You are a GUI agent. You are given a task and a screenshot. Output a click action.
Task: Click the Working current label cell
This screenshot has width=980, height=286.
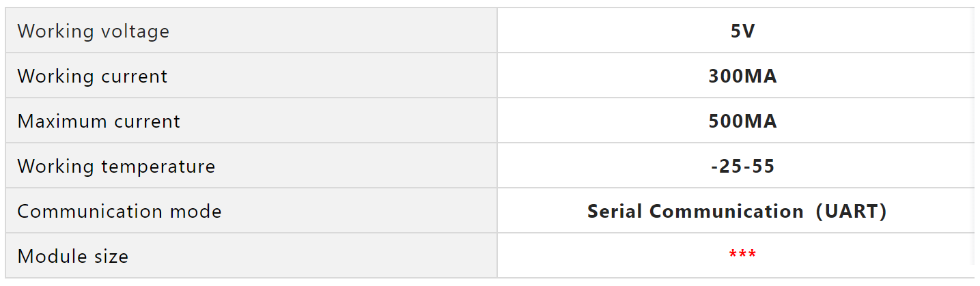[251, 76]
